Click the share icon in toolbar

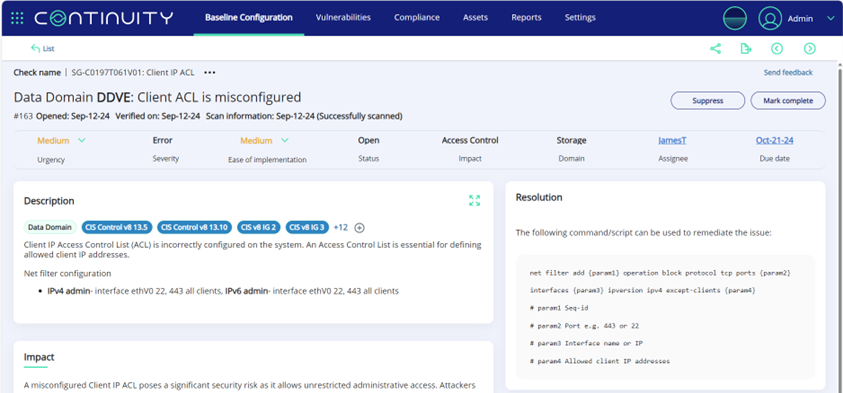point(715,49)
